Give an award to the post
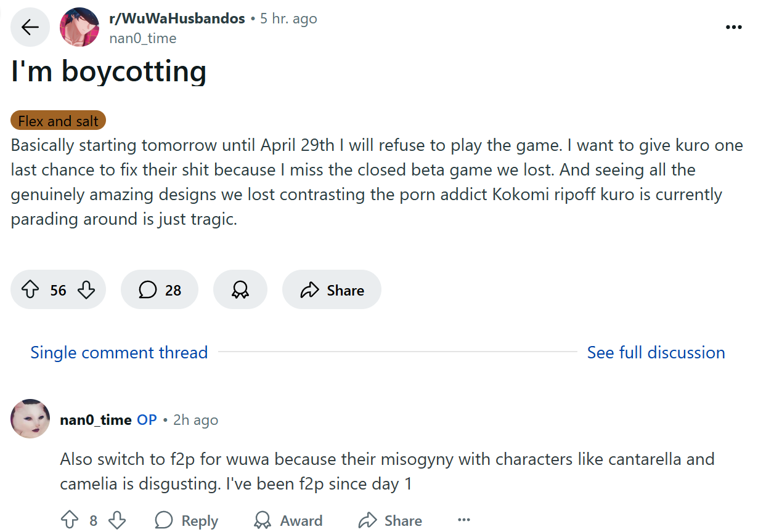 click(240, 290)
